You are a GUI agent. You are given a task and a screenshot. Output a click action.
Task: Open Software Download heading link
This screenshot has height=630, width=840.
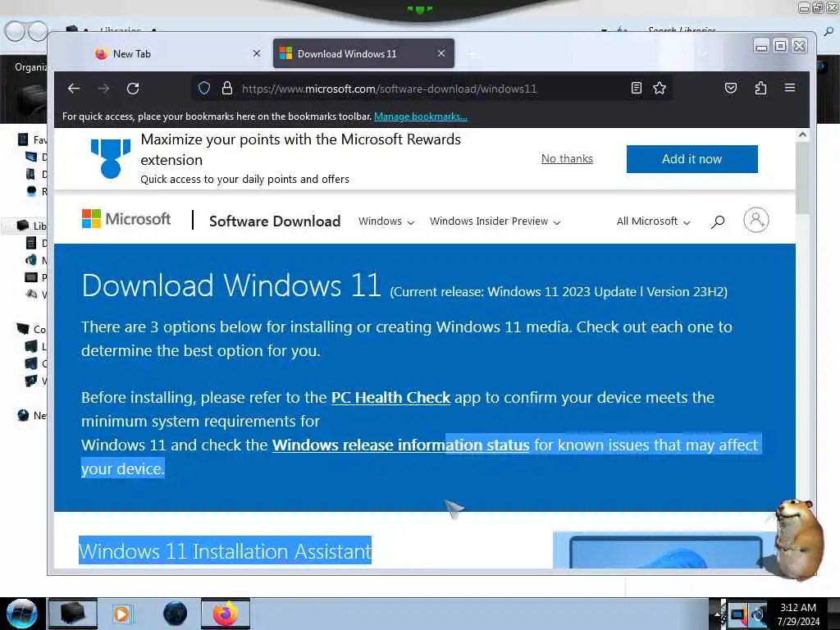click(275, 221)
